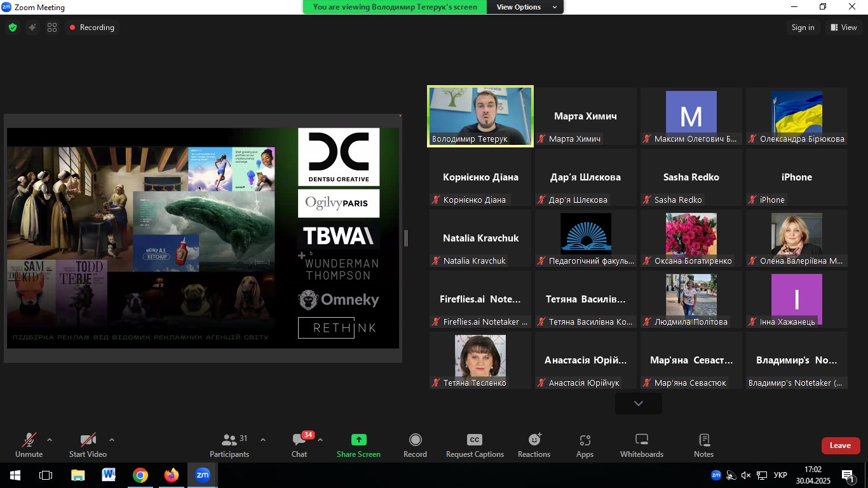Request Captions via CC icon
868x488 pixels.
[x=475, y=445]
